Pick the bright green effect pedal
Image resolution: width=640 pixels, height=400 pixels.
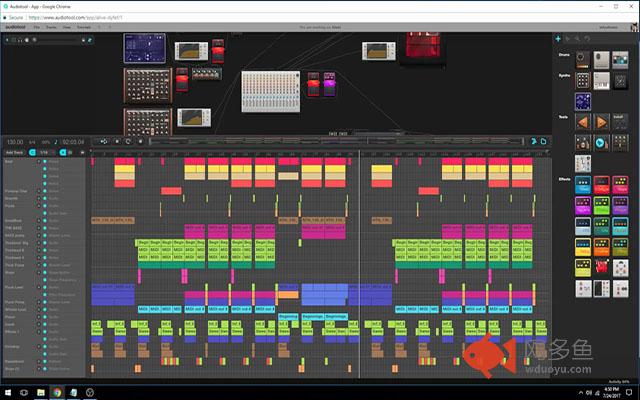(x=601, y=206)
